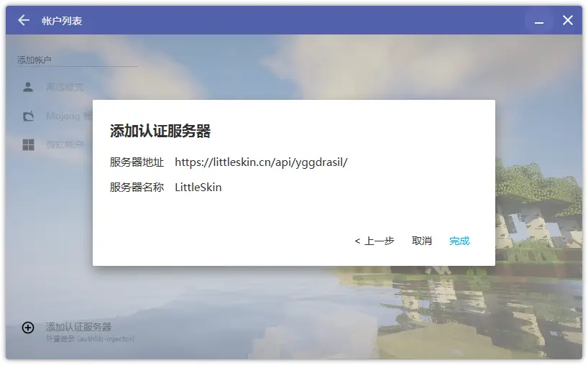The width and height of the screenshot is (588, 365).
Task: Click the 离线模式 person icon
Action: [28, 87]
